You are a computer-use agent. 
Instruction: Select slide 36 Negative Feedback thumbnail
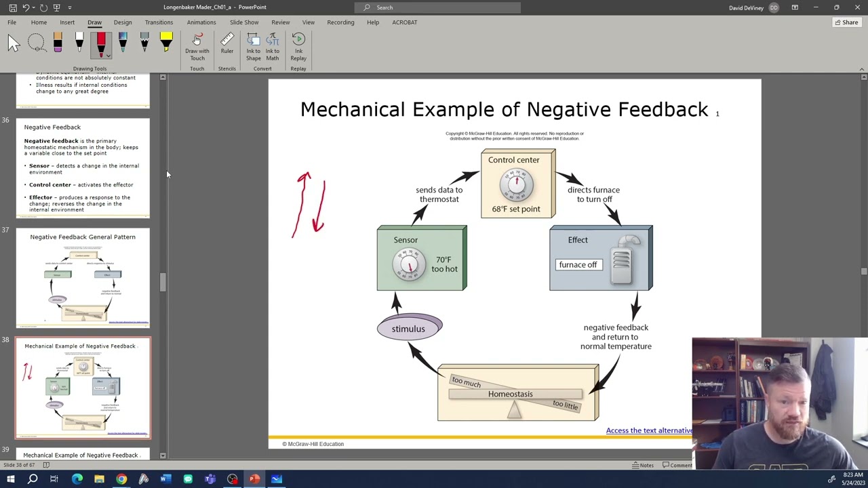click(83, 168)
